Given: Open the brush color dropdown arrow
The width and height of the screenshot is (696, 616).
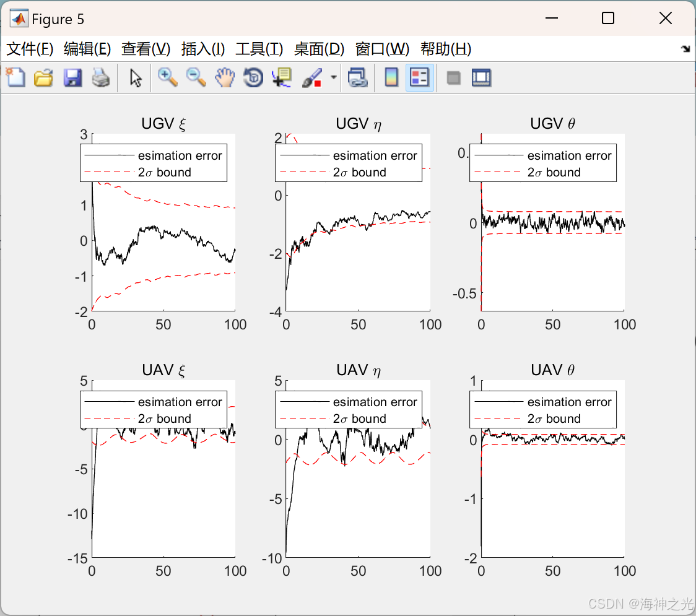Looking at the screenshot, I should coord(333,77).
